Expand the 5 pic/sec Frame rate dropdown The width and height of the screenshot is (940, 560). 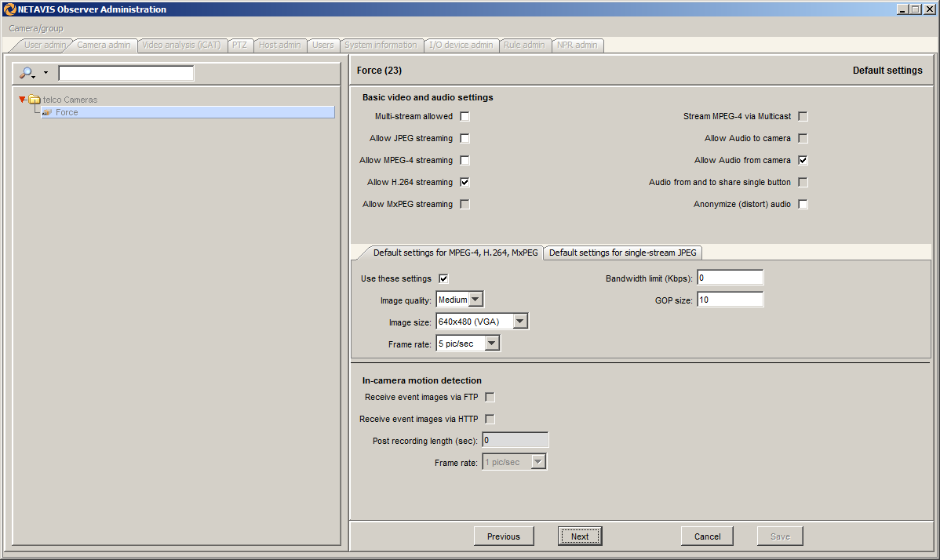coord(491,344)
